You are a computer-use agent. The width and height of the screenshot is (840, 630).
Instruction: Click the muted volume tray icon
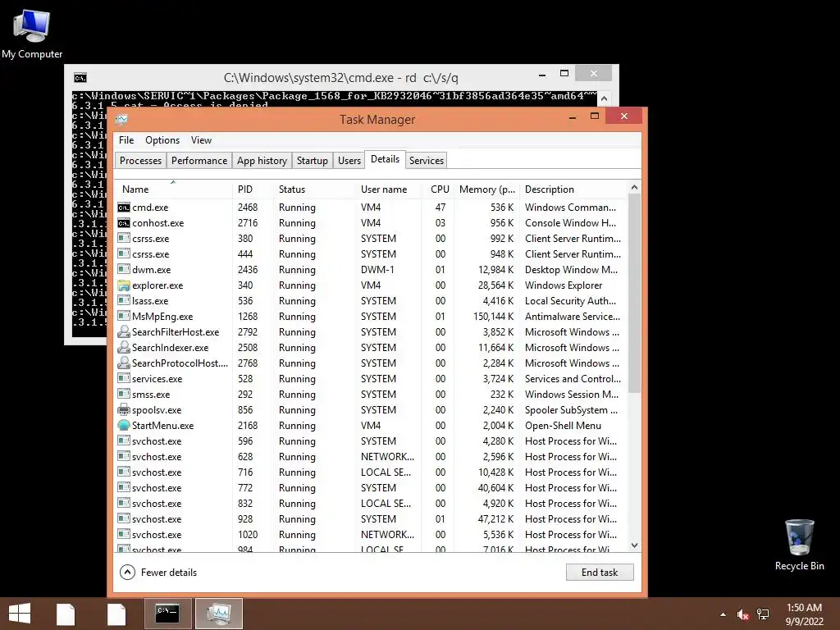742,614
